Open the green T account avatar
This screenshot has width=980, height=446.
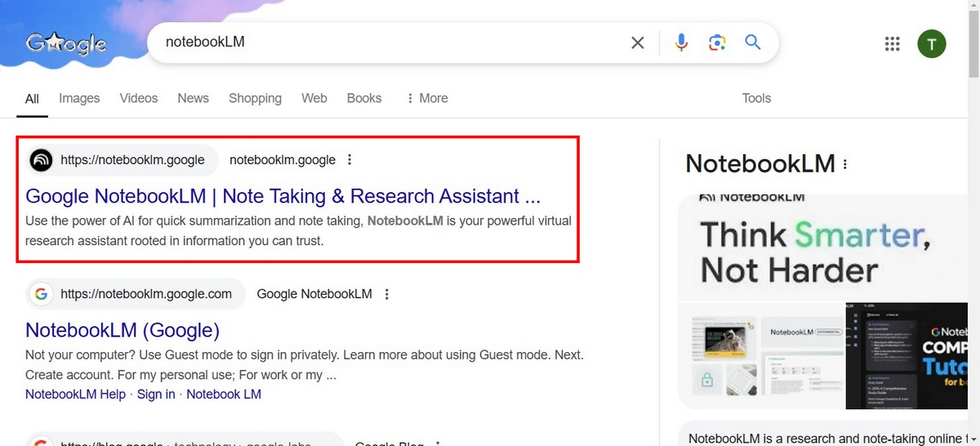[932, 44]
